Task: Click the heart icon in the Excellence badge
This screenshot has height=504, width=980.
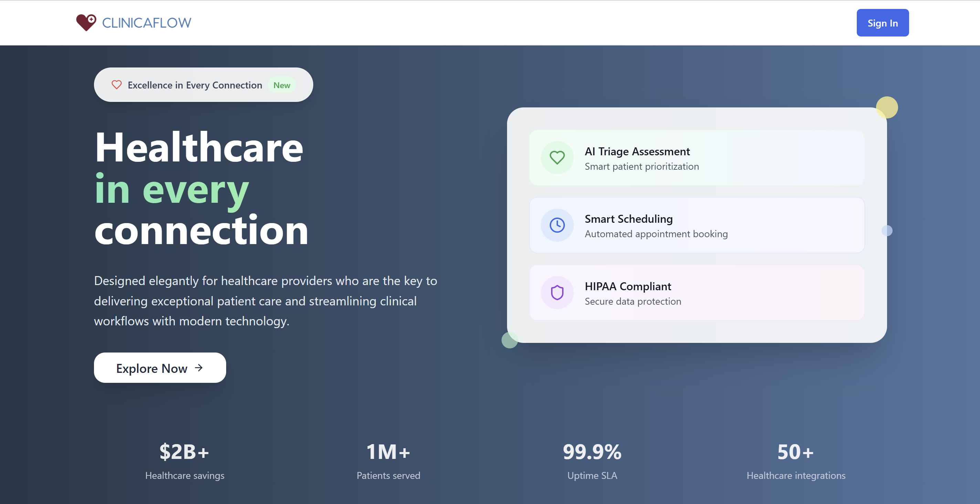Action: 116,85
